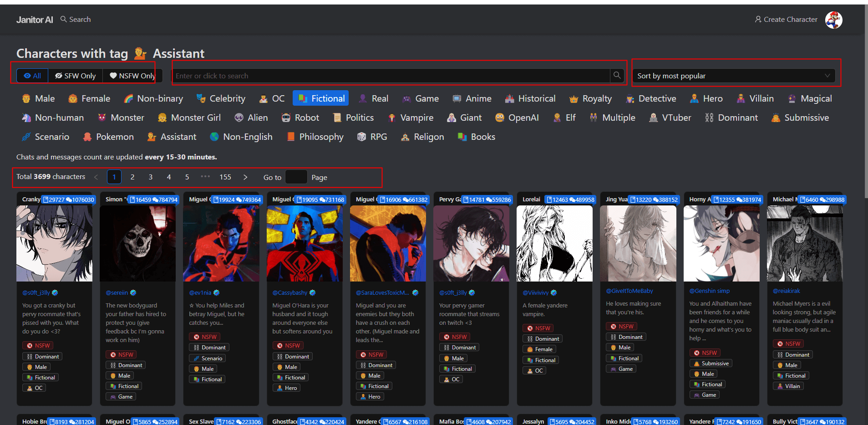Toggle the SFW Only filter
Image resolution: width=868 pixels, height=425 pixels.
point(76,76)
